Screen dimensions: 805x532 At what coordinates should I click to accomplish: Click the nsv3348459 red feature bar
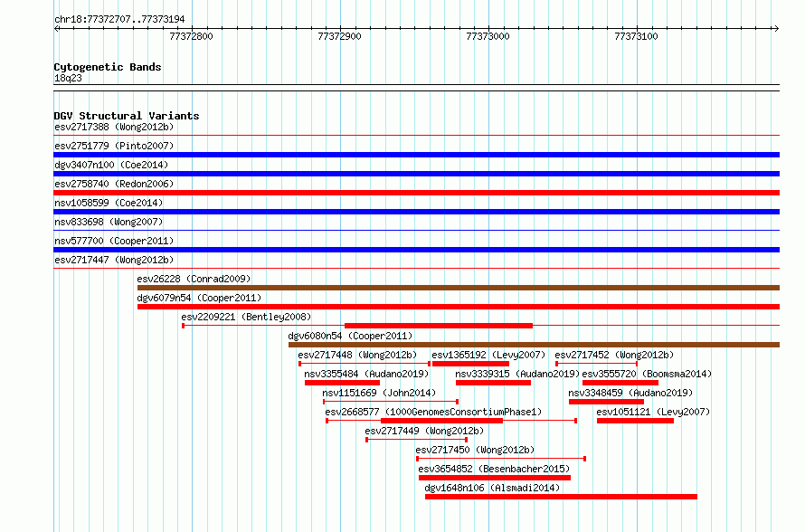click(x=606, y=402)
